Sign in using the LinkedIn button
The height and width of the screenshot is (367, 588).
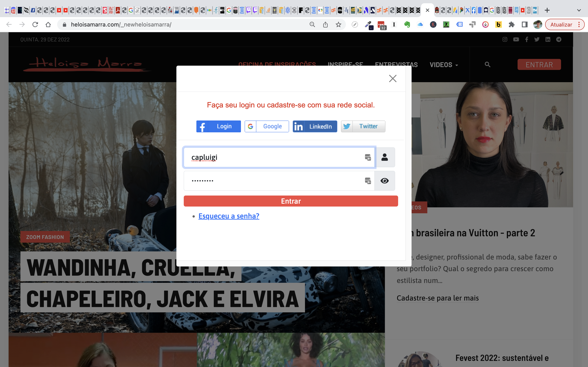pos(315,126)
